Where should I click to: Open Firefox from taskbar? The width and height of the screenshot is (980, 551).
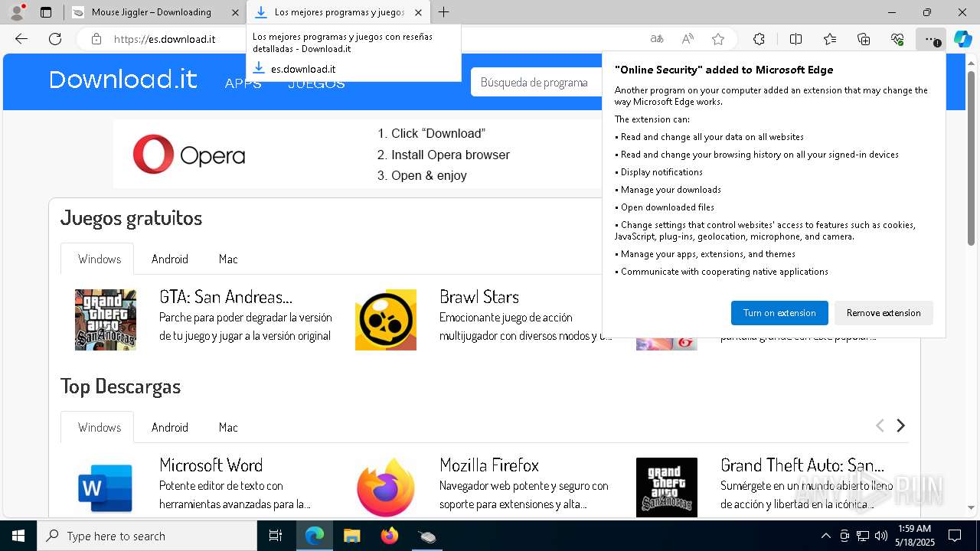click(390, 536)
